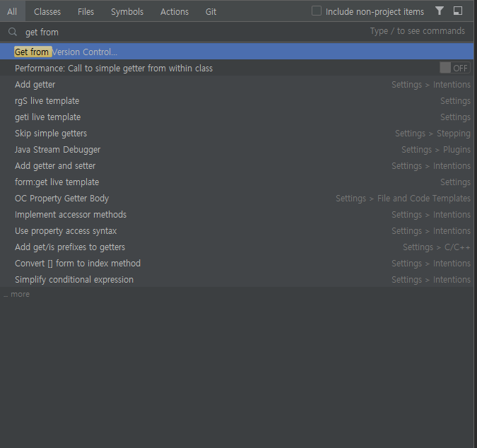Select 'Java Stream Debugger' result

[x=237, y=149]
